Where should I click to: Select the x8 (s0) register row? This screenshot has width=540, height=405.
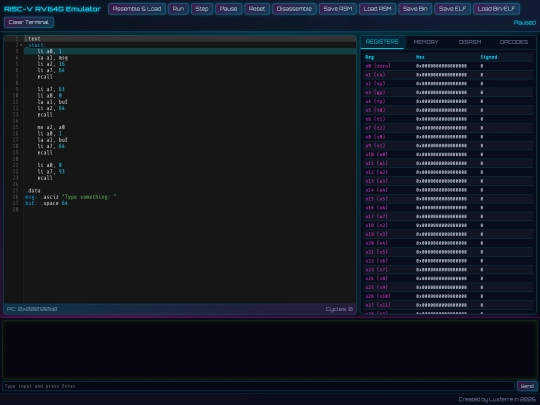448,137
